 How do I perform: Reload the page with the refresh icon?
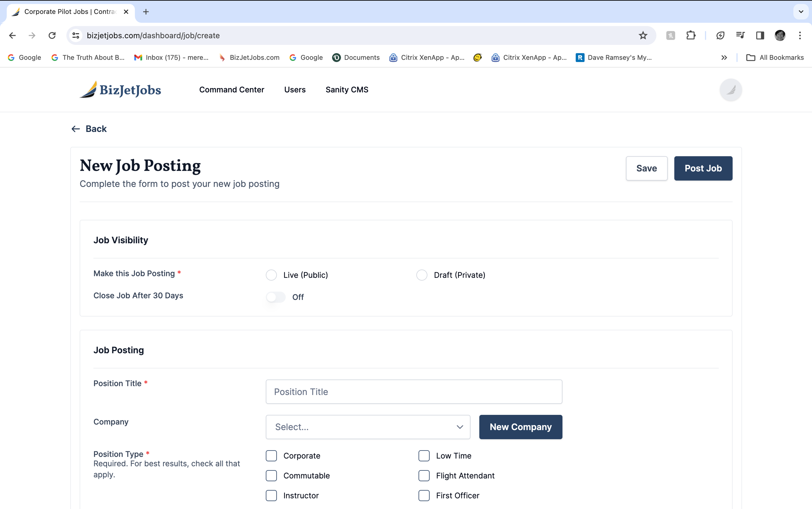52,35
